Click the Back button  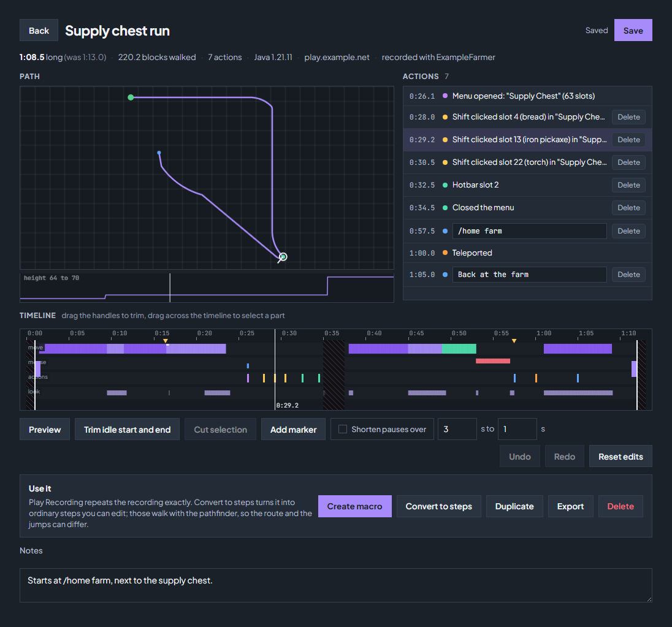(x=39, y=31)
